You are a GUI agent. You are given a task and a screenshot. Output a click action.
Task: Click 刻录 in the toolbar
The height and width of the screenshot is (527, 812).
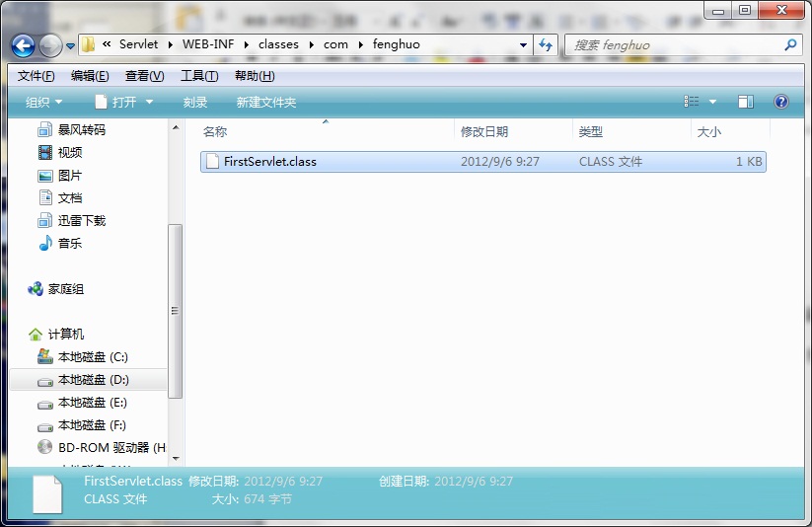(x=194, y=102)
